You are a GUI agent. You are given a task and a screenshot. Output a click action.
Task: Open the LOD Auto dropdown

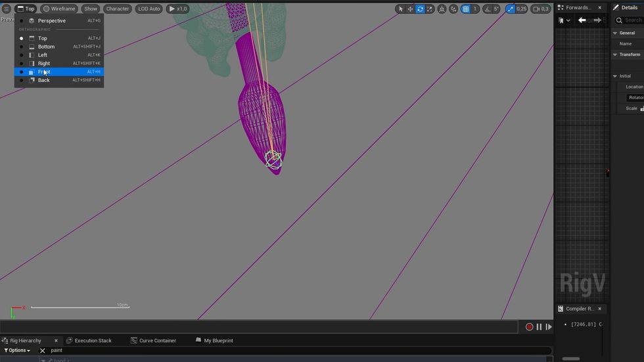tap(149, 9)
